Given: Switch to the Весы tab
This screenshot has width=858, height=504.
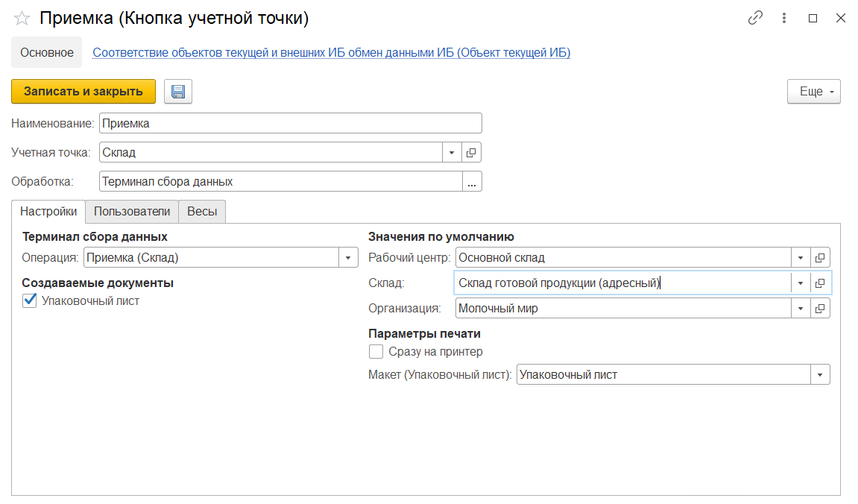Looking at the screenshot, I should pyautogui.click(x=202, y=212).
